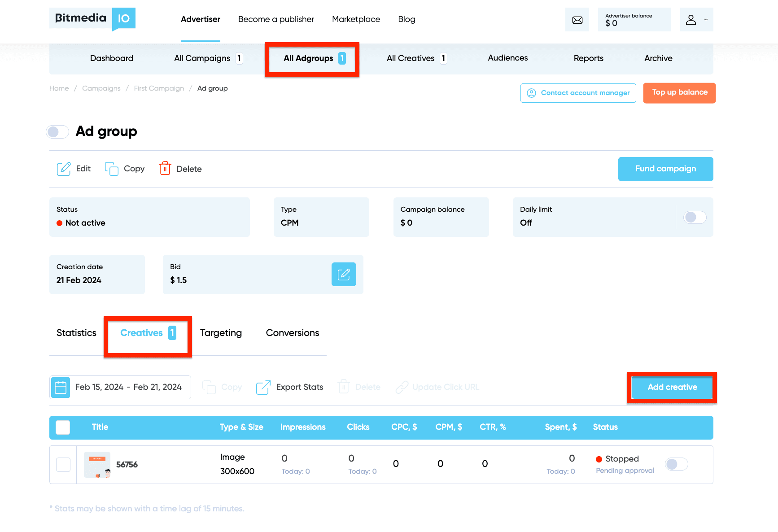Expand the user account dropdown

(696, 20)
